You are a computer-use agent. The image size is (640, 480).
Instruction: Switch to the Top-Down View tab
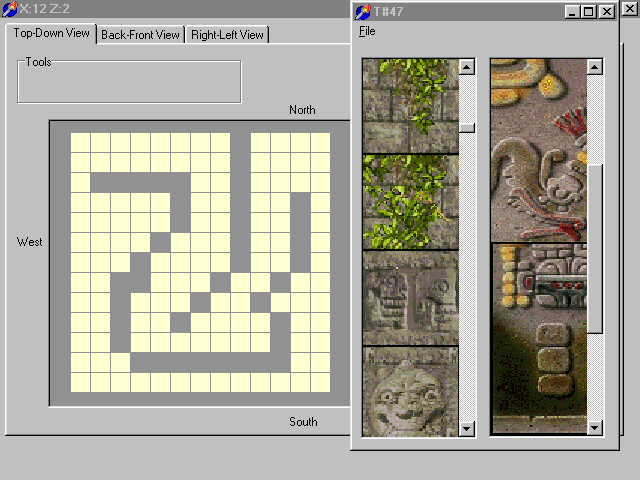coord(51,33)
